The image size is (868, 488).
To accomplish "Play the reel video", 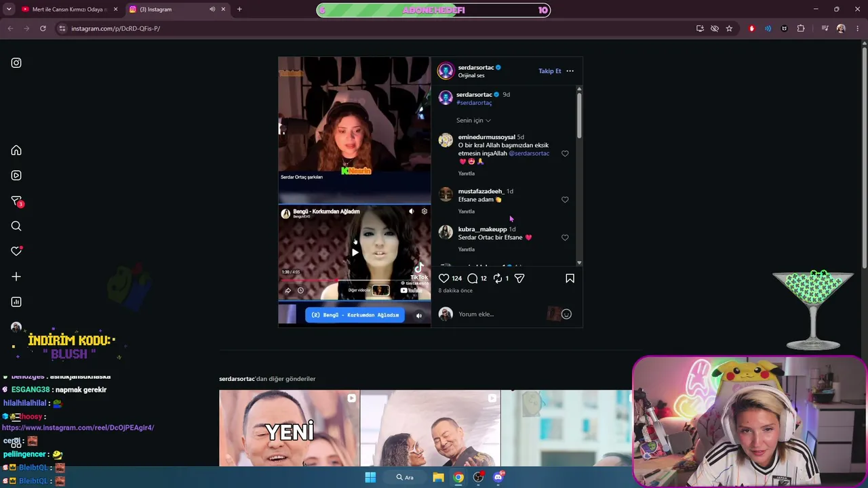I will point(355,253).
